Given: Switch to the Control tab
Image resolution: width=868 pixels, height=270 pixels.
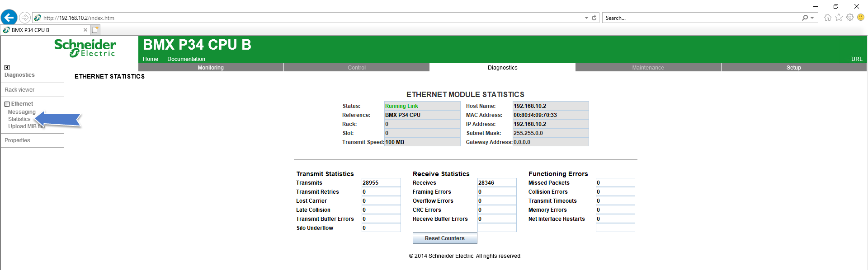Looking at the screenshot, I should click(x=357, y=68).
